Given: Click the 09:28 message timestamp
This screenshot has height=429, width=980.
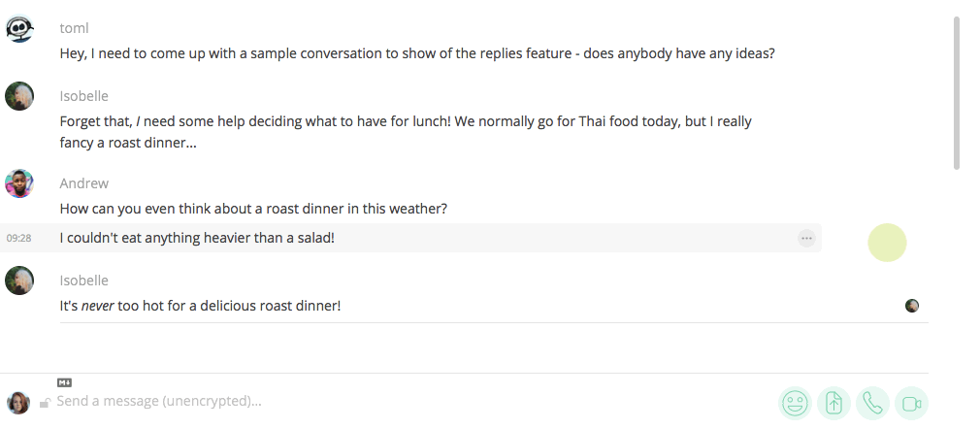Looking at the screenshot, I should coord(18,238).
